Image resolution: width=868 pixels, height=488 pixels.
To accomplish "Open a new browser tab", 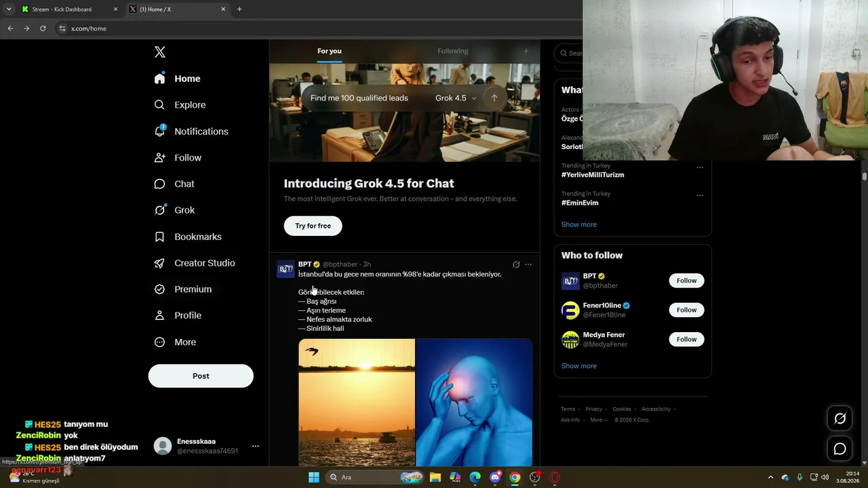I will coord(239,9).
